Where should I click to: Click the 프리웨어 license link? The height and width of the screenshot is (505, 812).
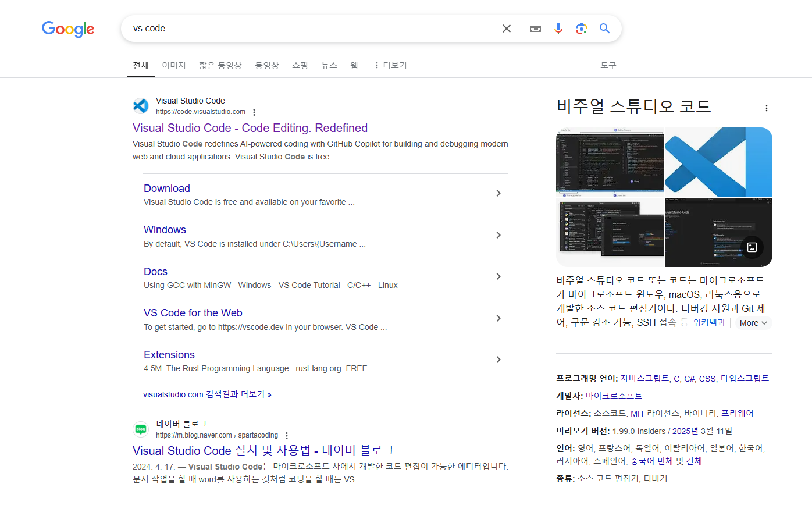[738, 414]
